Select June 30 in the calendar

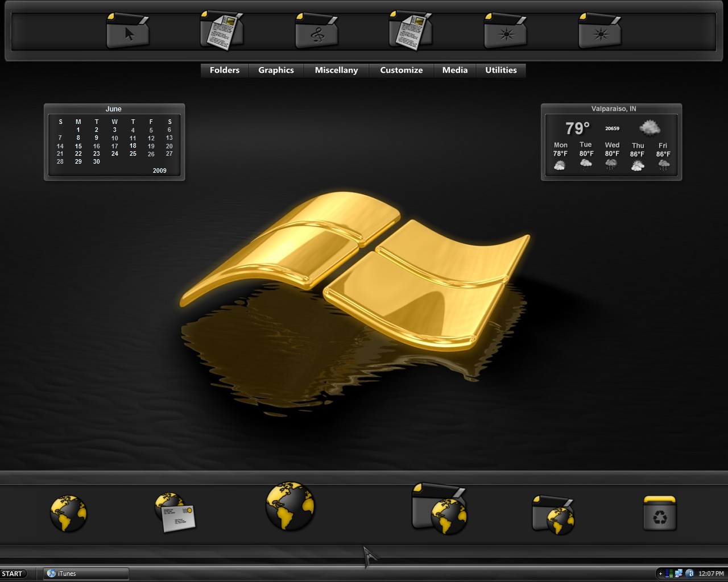(97, 161)
